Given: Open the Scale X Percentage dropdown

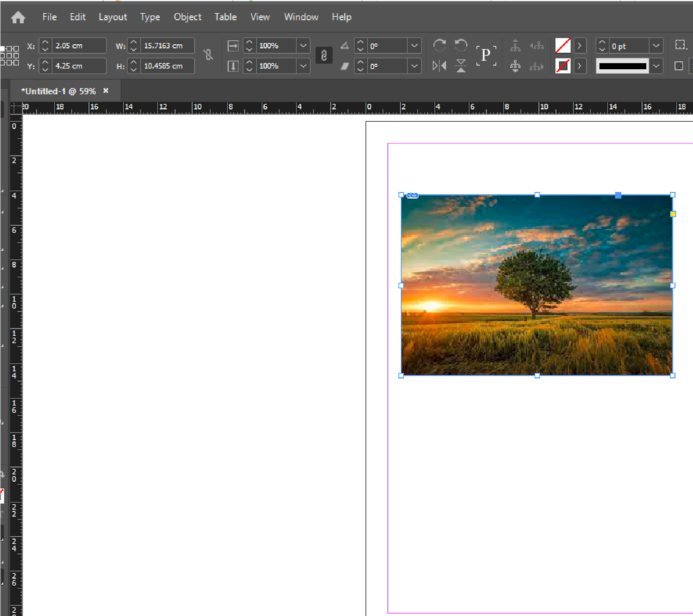Looking at the screenshot, I should coord(303,45).
